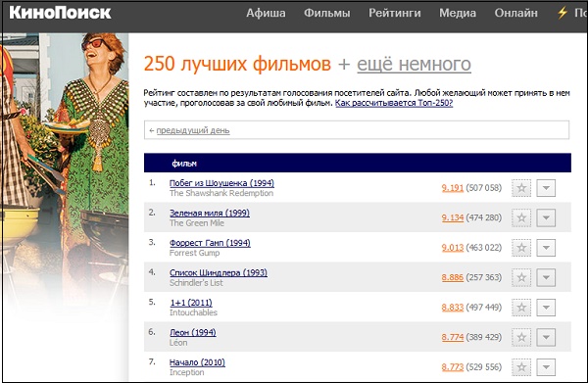Click the vote count '(529 556)'

click(484, 367)
